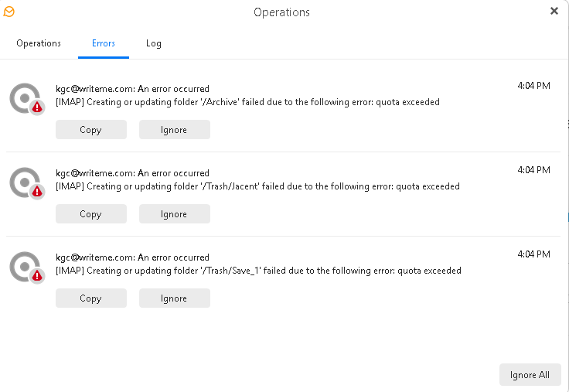
Task: Click the '/Trash/Save_1' quota exceeded error message
Action: point(258,271)
